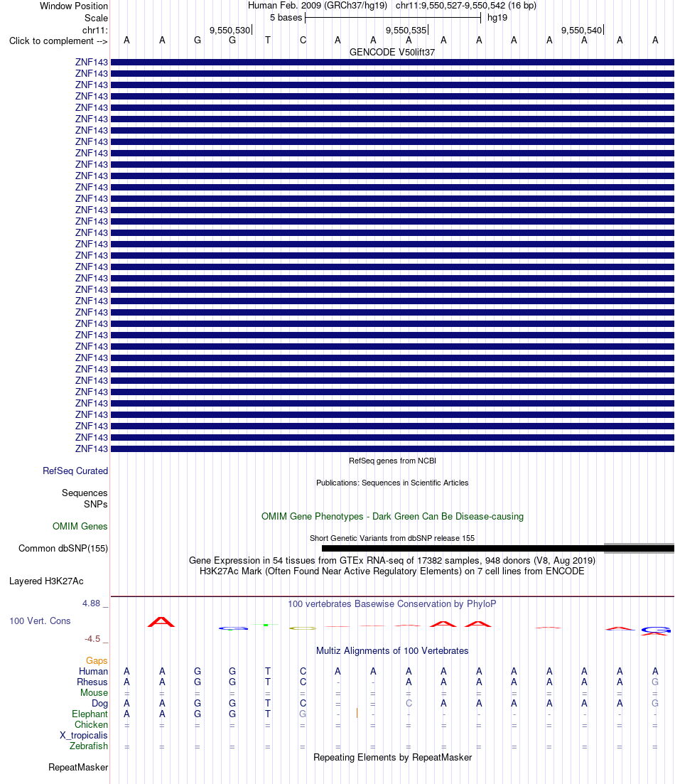Click the blue G in the PhyloP logo

pos(656,630)
